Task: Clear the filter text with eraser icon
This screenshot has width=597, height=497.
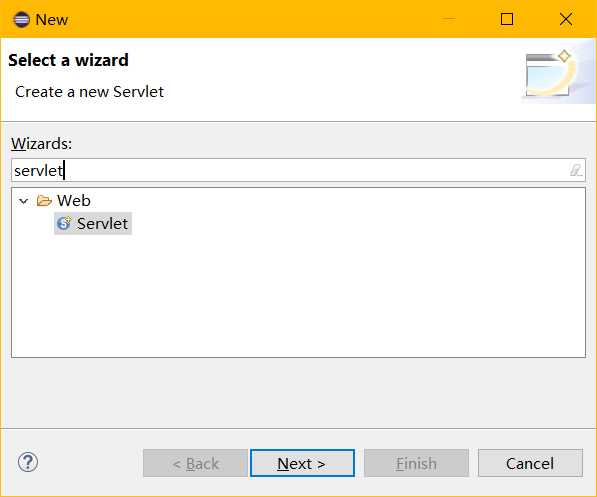Action: (576, 170)
